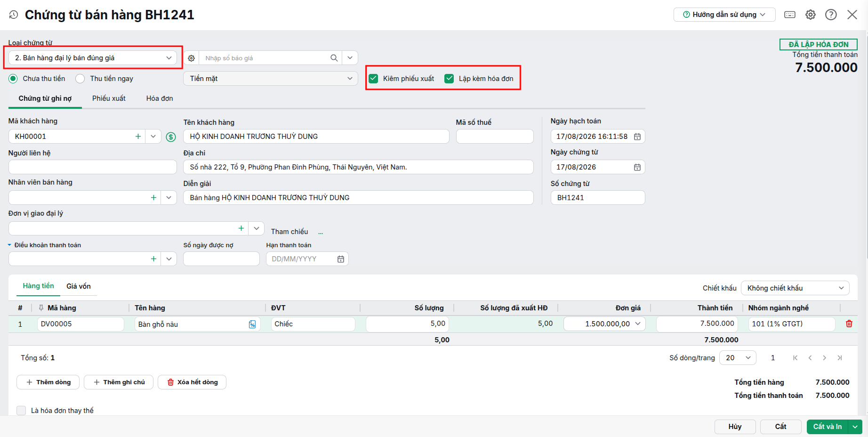868x437 pixels.
Task: Click Thêm dòng button
Action: (48, 382)
